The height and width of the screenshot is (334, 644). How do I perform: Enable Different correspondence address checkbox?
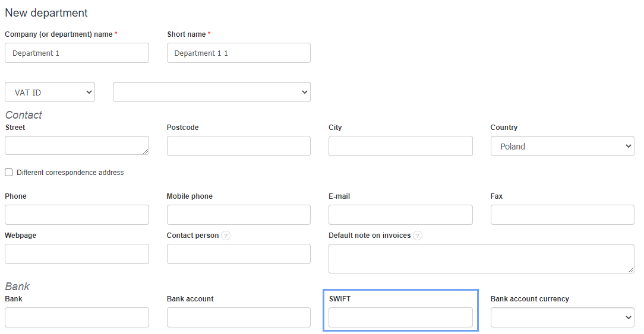tap(9, 173)
